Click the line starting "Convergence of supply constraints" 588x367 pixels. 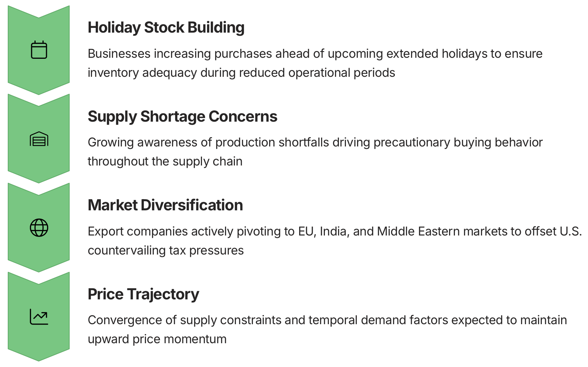tap(327, 320)
